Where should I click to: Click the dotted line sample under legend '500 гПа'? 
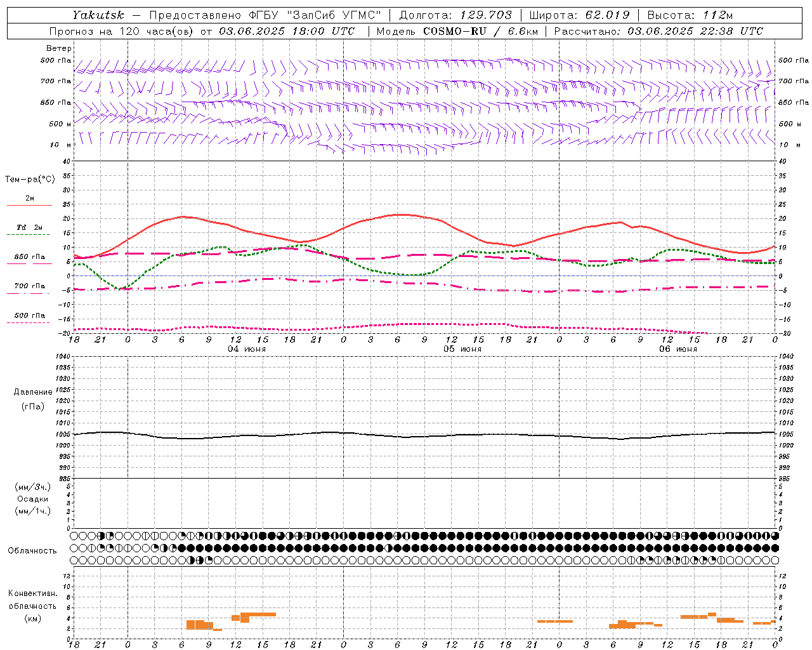point(29,322)
